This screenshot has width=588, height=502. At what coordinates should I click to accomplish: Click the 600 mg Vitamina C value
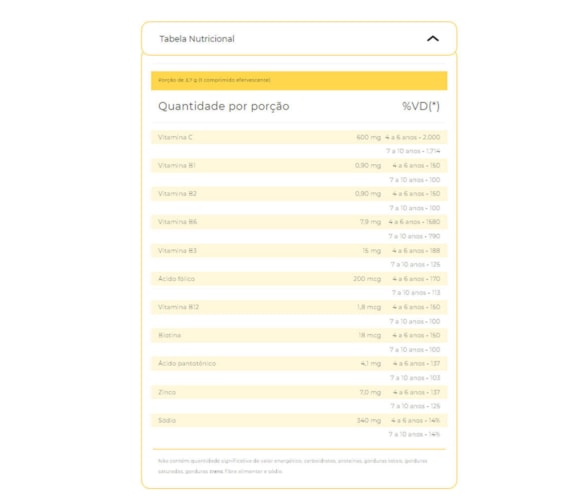tap(369, 137)
